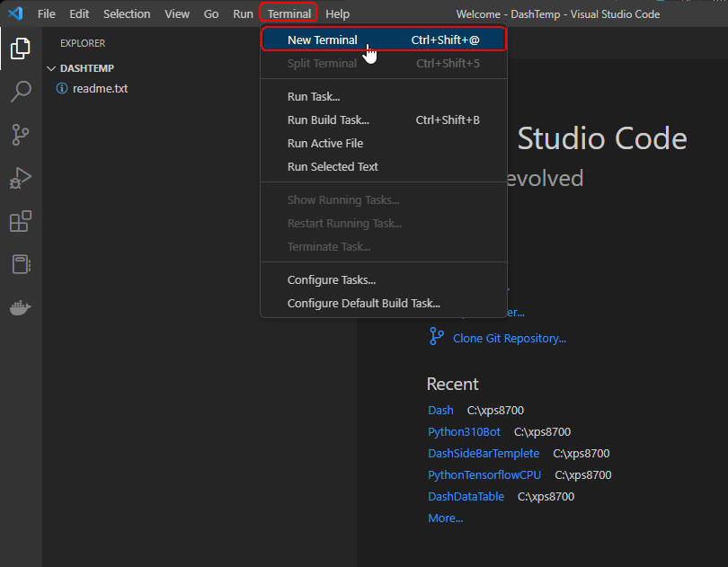The image size is (728, 567).
Task: Select Run Build Task... menu entry
Action: (x=384, y=120)
